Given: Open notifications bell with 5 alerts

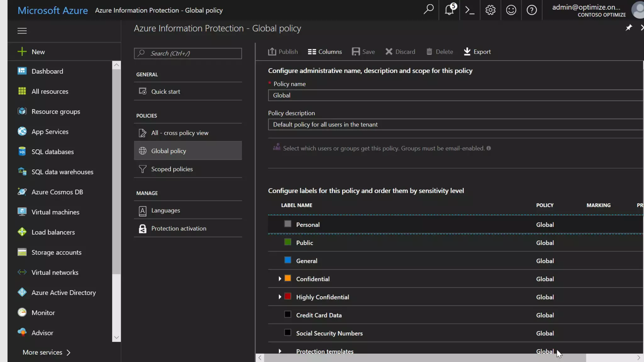Looking at the screenshot, I should 449,10.
